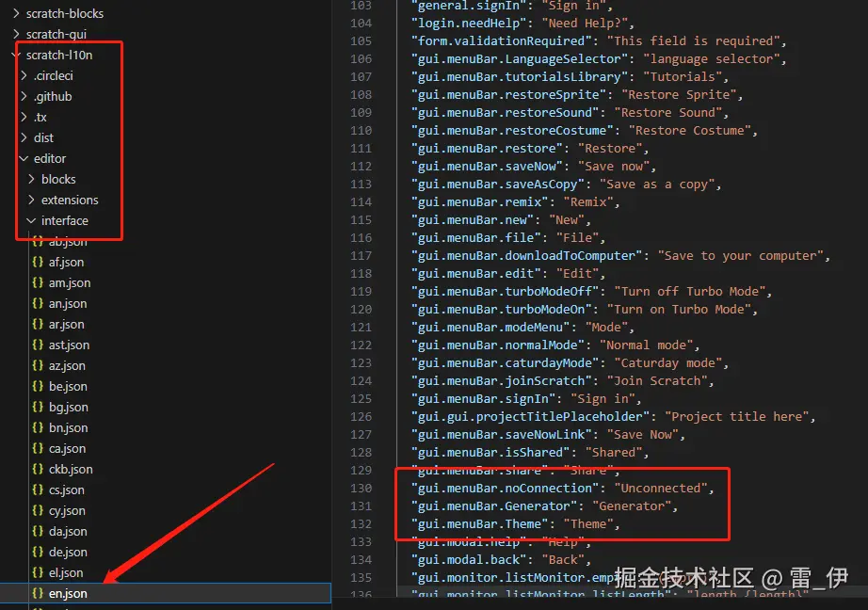Image resolution: width=868 pixels, height=610 pixels.
Task: Click JSON icon next to ckb.json
Action: pos(38,469)
